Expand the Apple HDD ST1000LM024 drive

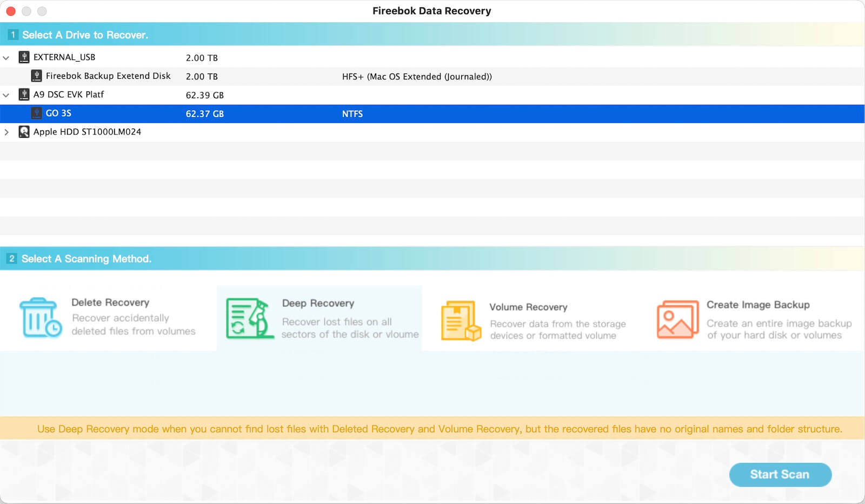coord(6,132)
